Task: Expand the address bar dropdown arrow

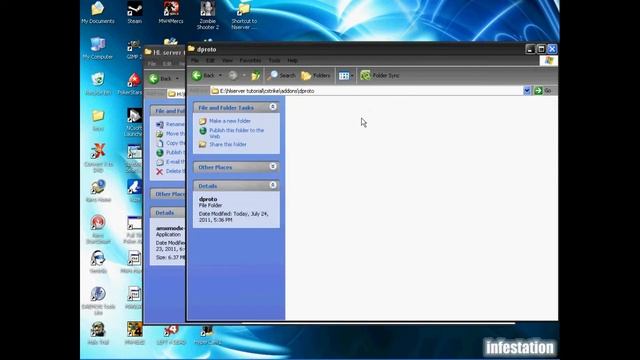Action: coord(527,91)
